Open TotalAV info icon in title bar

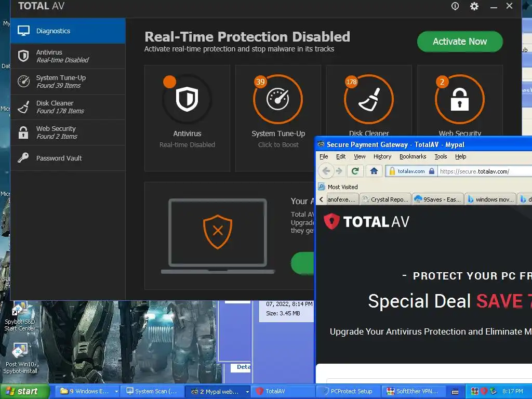click(455, 6)
